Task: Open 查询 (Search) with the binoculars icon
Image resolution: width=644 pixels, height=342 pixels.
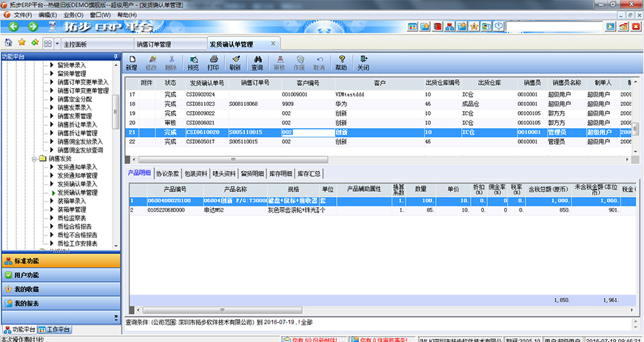Action: [x=257, y=62]
